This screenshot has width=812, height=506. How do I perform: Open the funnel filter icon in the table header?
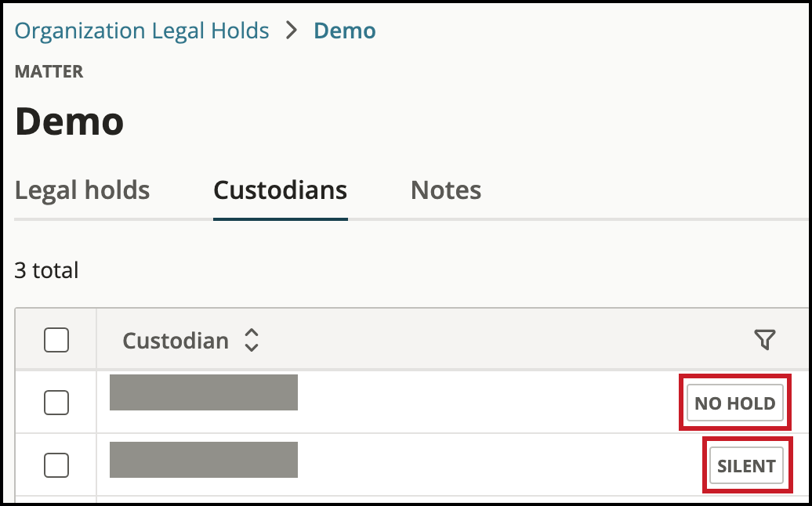coord(765,340)
